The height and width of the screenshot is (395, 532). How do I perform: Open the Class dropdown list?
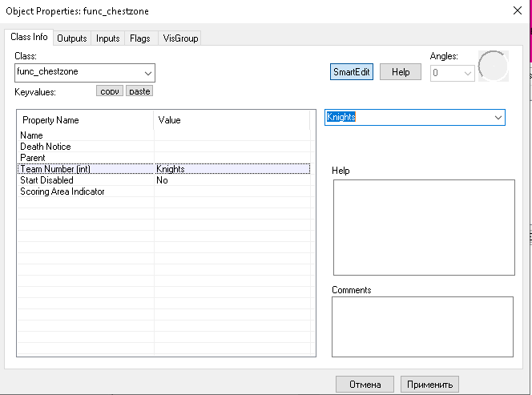point(146,72)
